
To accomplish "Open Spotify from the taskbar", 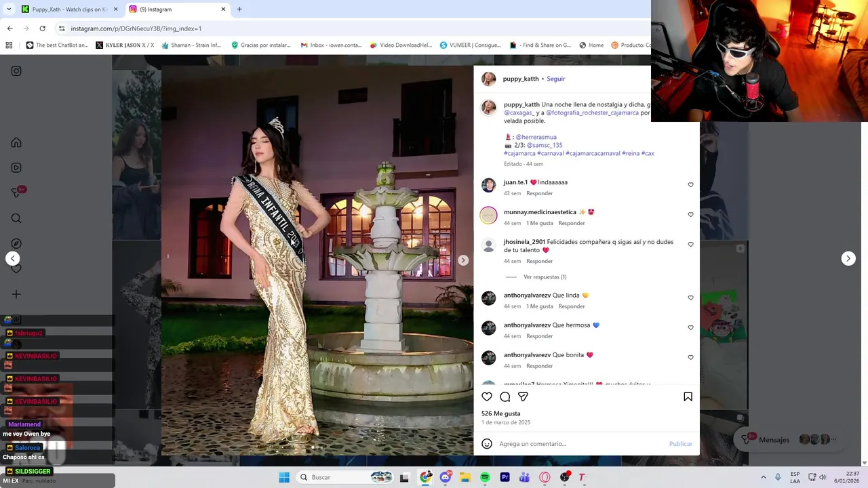I will [485, 477].
